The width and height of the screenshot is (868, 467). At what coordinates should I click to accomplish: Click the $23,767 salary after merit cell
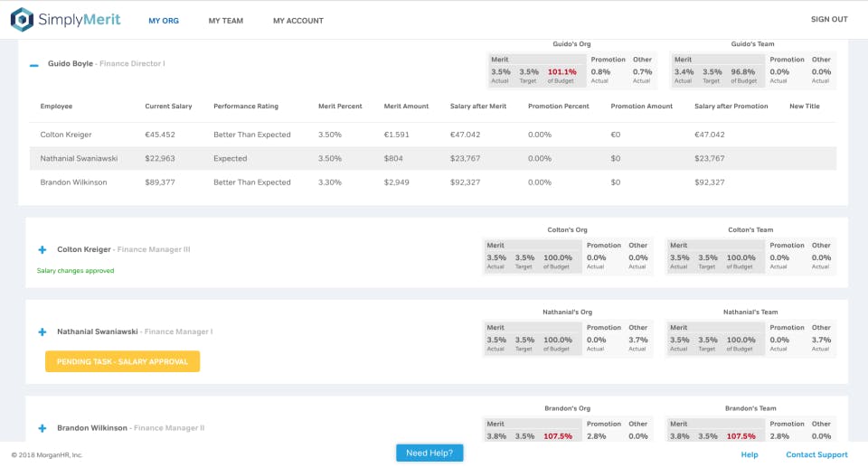point(465,158)
